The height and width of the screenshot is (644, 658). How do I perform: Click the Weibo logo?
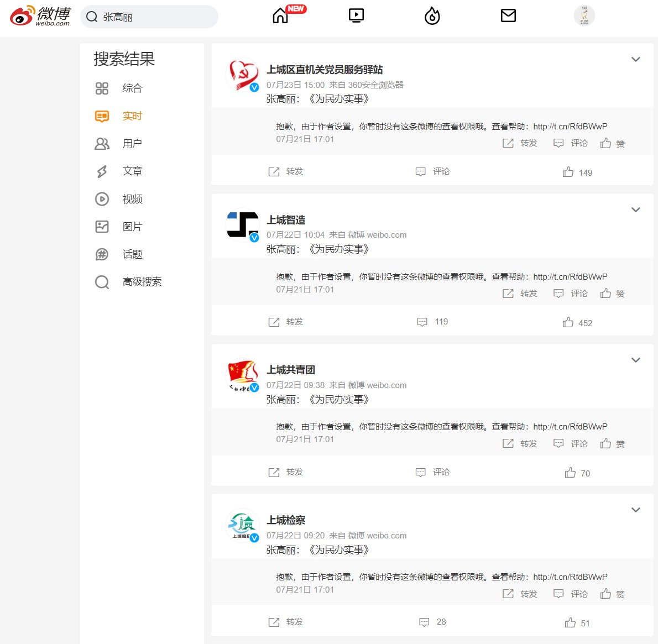coord(40,16)
